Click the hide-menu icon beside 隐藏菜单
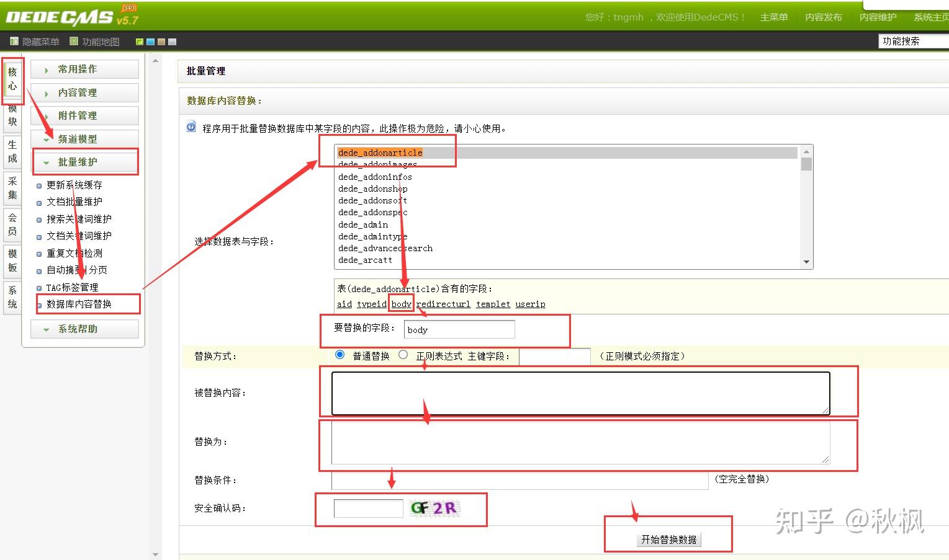949x560 pixels. point(14,42)
